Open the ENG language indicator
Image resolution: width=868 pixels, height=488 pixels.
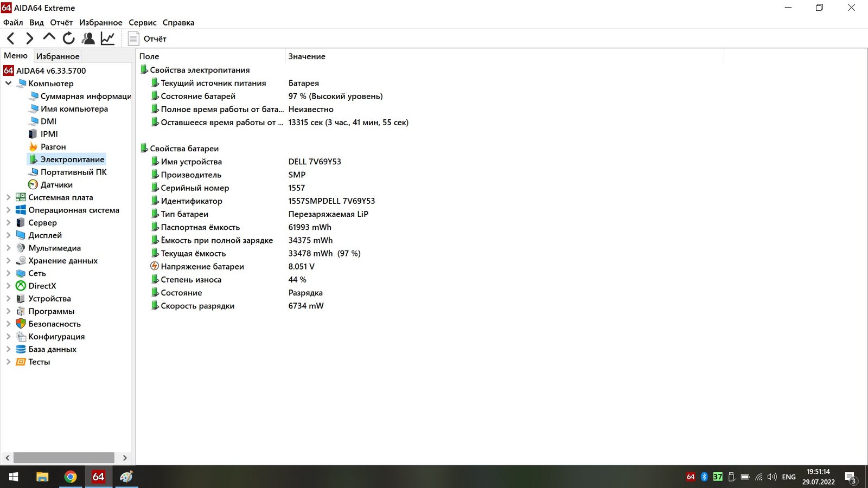[x=789, y=477]
